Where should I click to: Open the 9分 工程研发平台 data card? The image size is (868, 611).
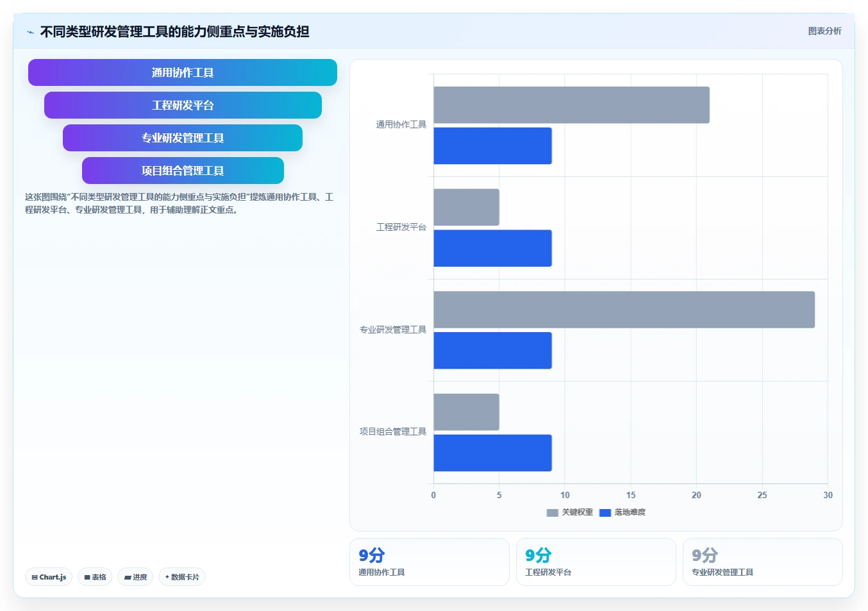pyautogui.click(x=596, y=562)
